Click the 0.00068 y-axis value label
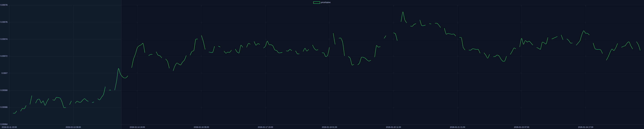This screenshot has height=129, width=644. (x=4, y=90)
